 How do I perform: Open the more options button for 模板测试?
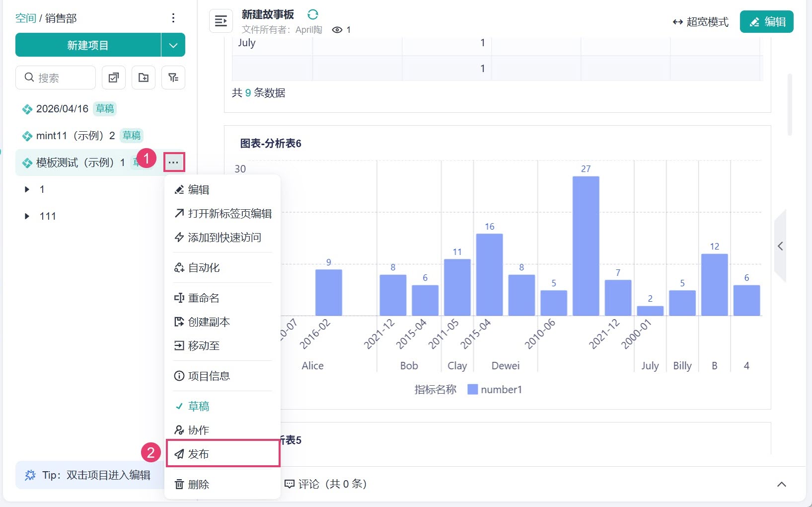click(x=174, y=163)
